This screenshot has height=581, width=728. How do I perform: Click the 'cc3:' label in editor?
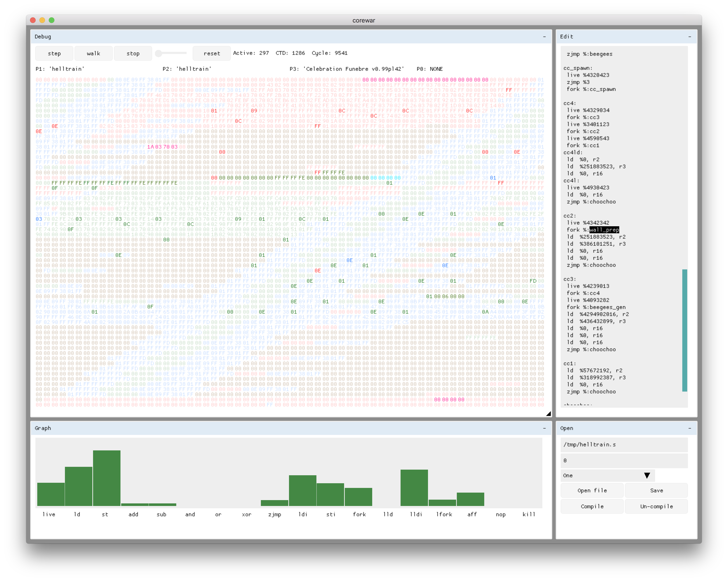point(570,279)
